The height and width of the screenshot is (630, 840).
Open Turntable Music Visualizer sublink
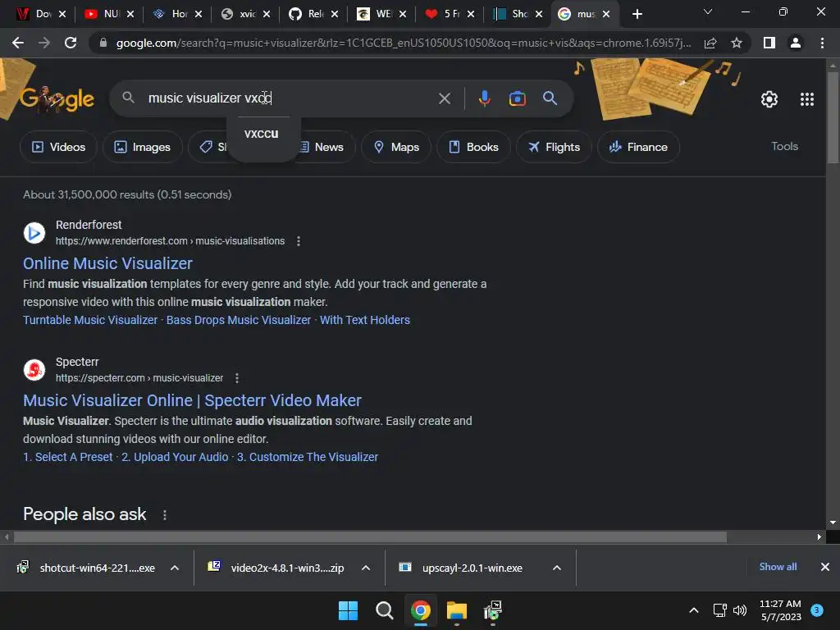(x=90, y=320)
